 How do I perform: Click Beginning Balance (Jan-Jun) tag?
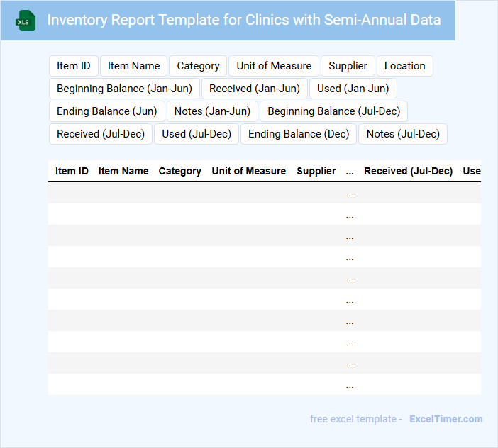point(124,89)
